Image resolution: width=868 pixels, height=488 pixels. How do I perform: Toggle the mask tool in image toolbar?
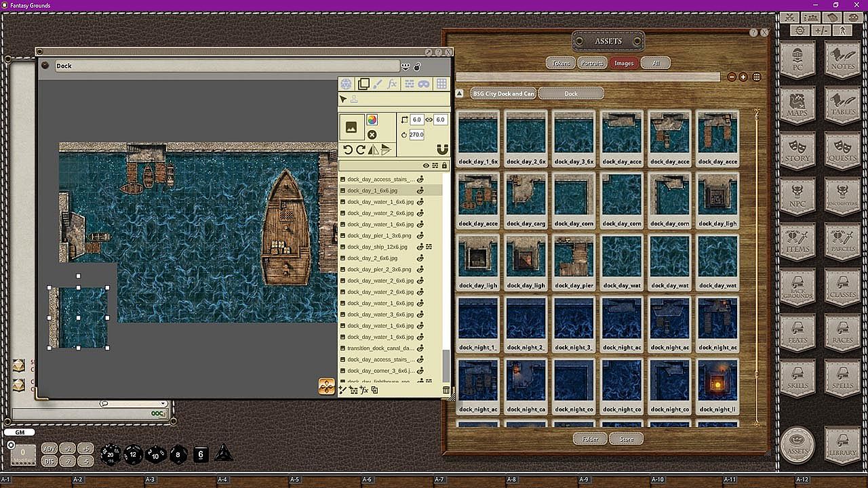424,84
